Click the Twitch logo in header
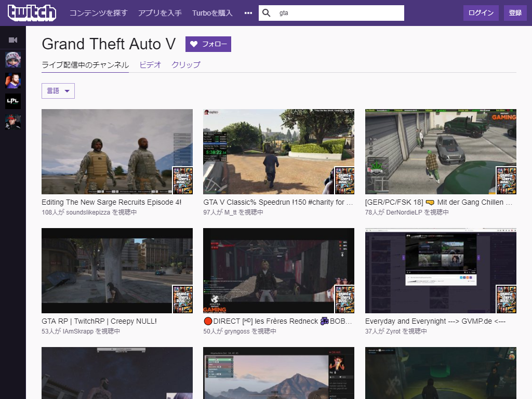Screen dimensions: 532x399 tap(32, 13)
